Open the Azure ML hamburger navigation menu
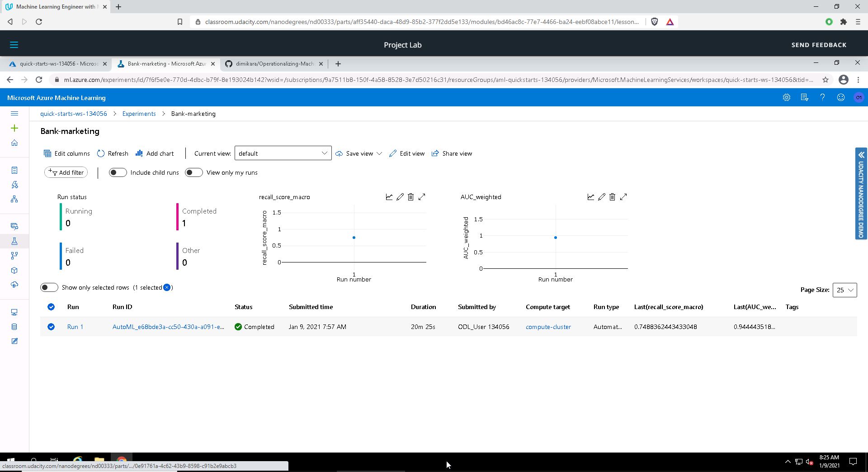Viewport: 868px width, 472px height. click(14, 114)
